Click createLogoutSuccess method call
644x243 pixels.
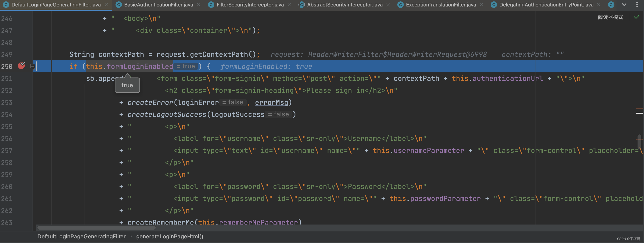pyautogui.click(x=167, y=115)
